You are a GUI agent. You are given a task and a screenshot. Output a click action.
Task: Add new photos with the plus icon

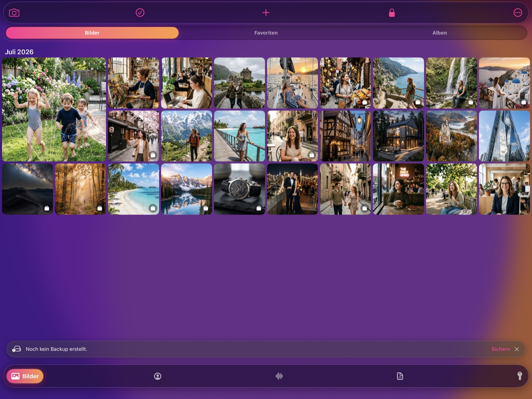click(266, 13)
